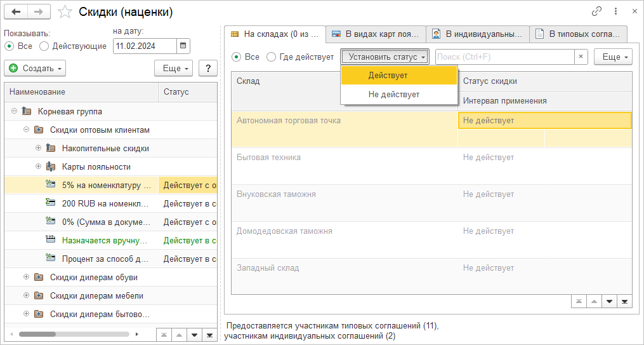Open the three-dot more options menu
This screenshot has height=345, width=644.
pos(615,11)
